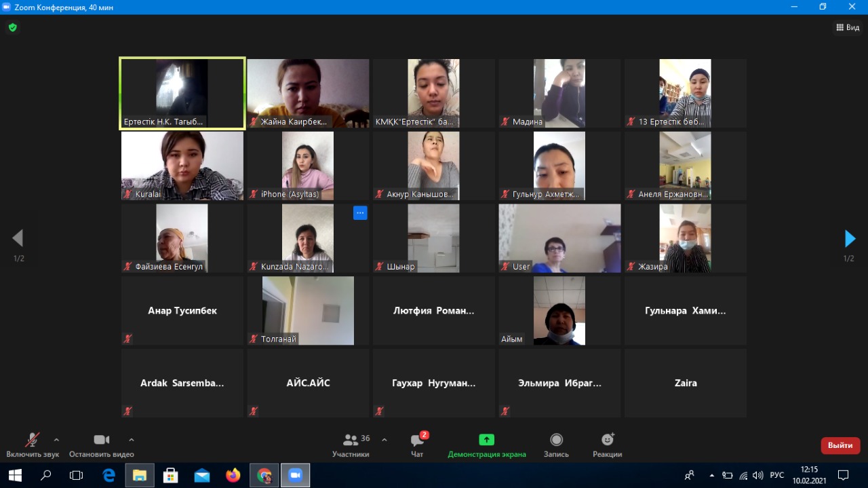The image size is (868, 488).
Task: Open the Participants panel icon
Action: coord(351,440)
